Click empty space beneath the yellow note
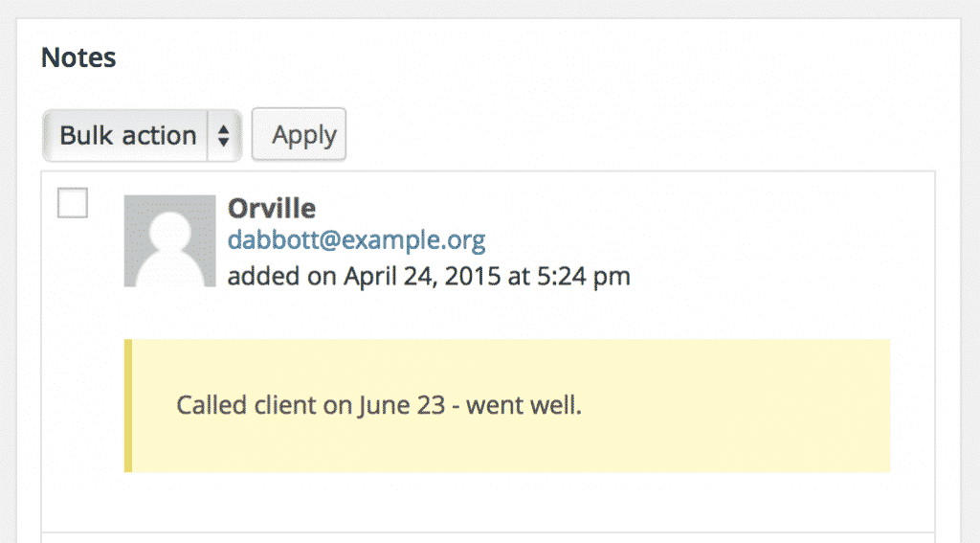This screenshot has height=543, width=980. coord(488,502)
